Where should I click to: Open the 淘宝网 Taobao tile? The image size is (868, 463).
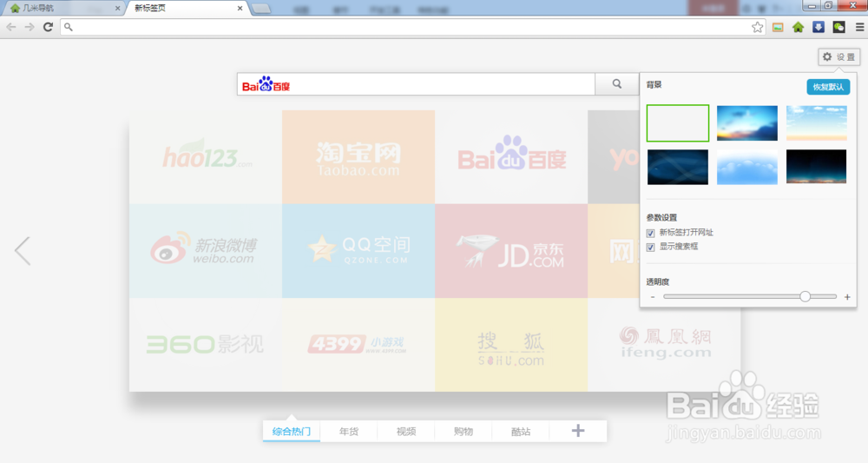(x=358, y=156)
